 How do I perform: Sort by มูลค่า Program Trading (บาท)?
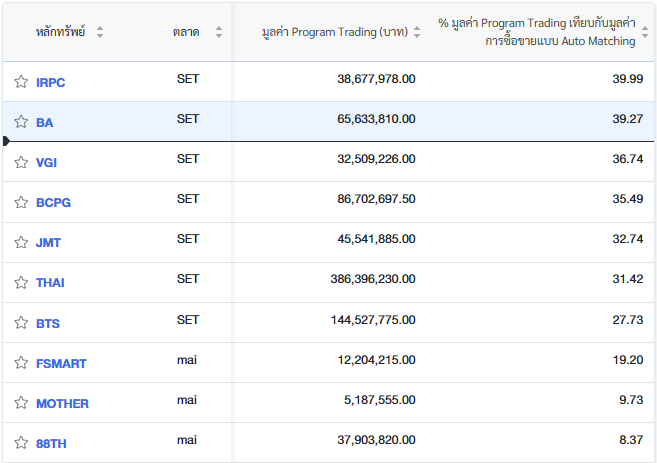coord(417,32)
